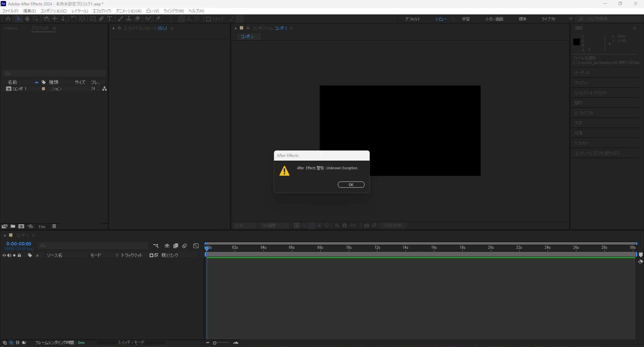This screenshot has width=644, height=347.
Task: Click 8 bpc color depth button
Action: coord(42,227)
